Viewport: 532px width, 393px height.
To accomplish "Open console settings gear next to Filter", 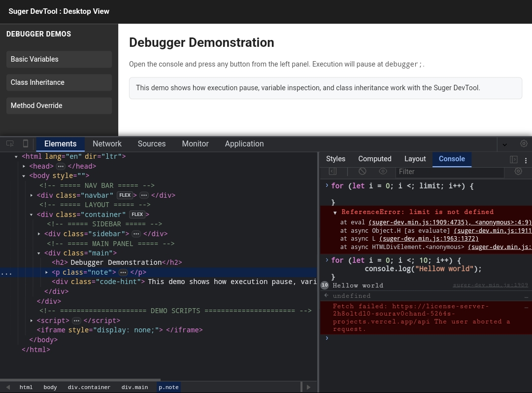I will point(518,172).
